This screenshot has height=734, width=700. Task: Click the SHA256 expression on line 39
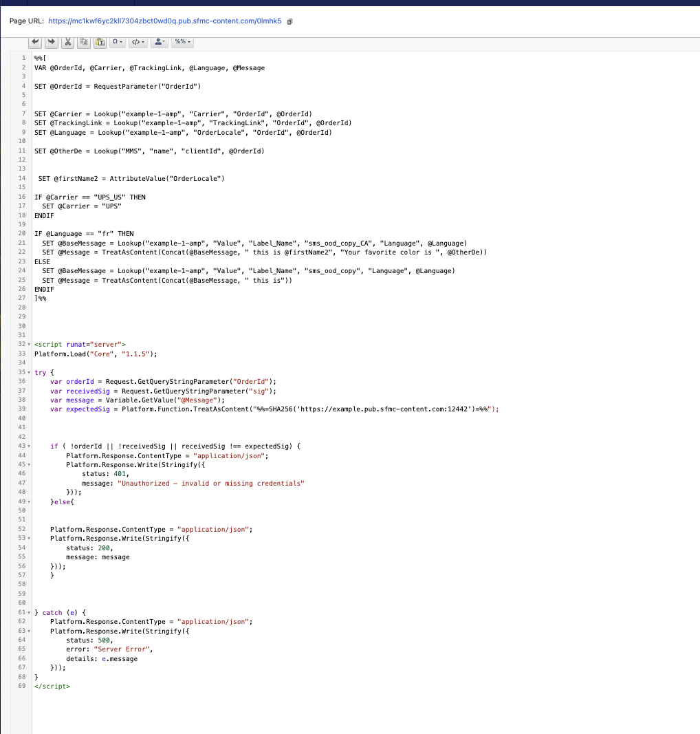372,409
